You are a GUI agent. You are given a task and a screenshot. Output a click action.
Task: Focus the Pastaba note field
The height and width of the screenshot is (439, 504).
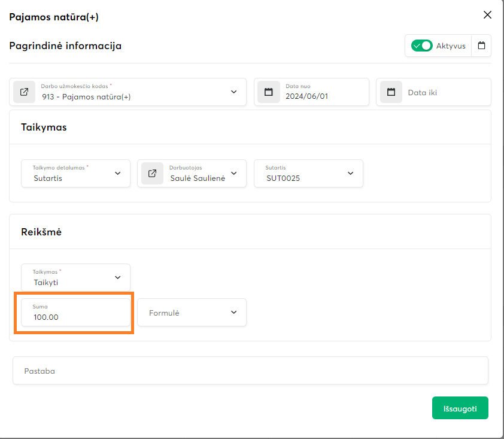250,371
